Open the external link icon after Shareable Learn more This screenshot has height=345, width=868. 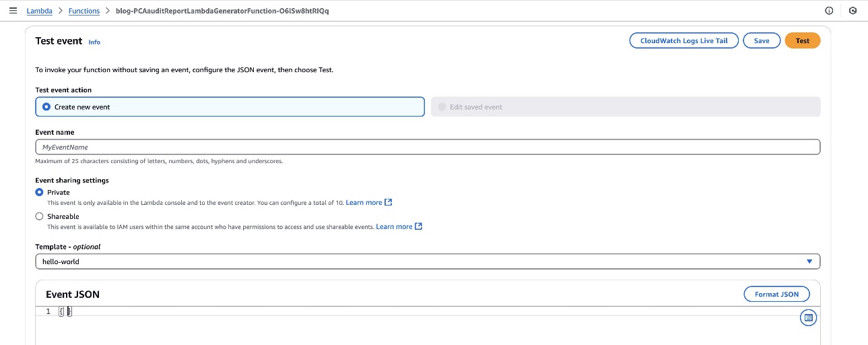click(419, 226)
